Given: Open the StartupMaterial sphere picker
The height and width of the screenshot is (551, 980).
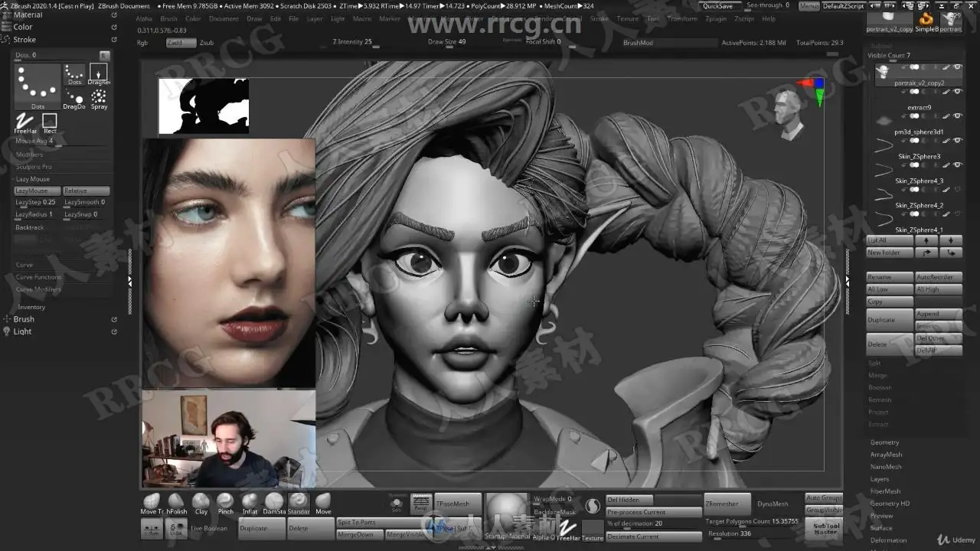Looking at the screenshot, I should tap(507, 517).
